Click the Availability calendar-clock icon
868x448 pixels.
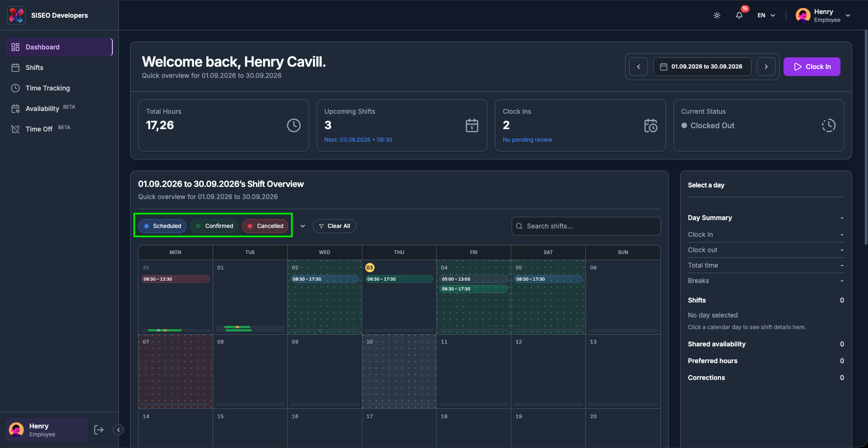tap(15, 109)
